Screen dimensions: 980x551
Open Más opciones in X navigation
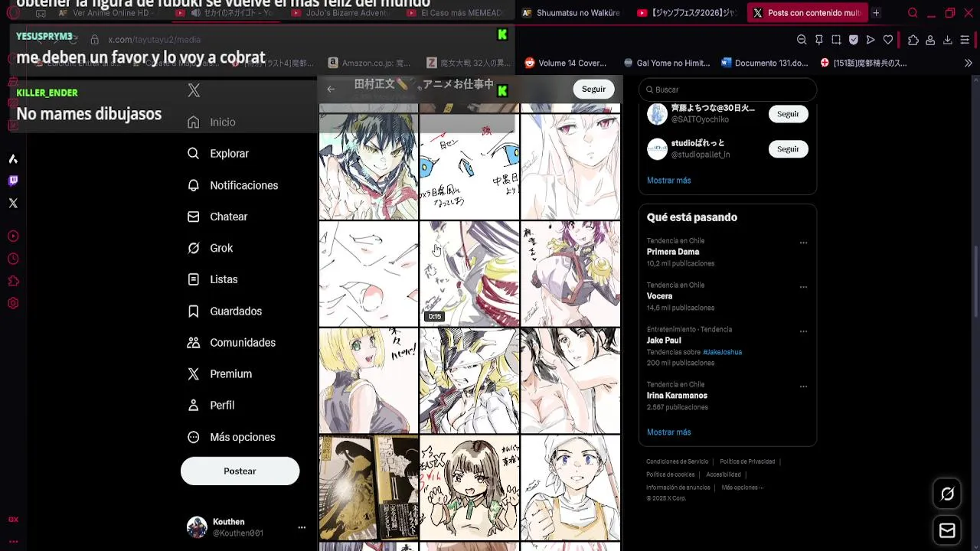click(232, 437)
